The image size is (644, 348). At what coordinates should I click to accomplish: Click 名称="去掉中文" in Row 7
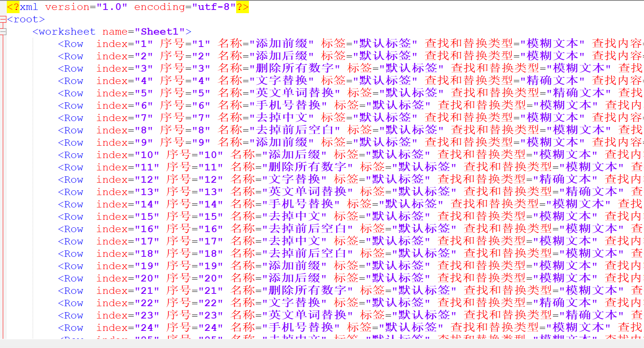pyautogui.click(x=266, y=118)
